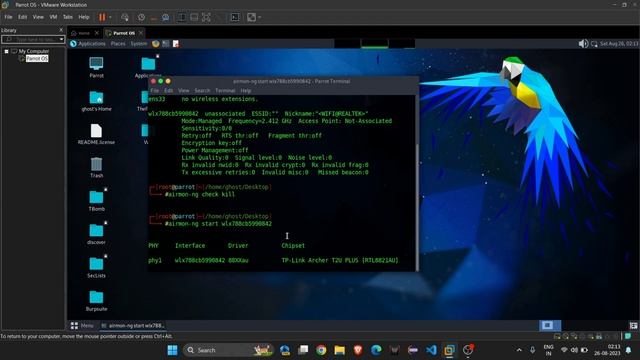Enter full screen mode icon in VMware toolbar
This screenshot has width=640, height=360.
pos(207,17)
